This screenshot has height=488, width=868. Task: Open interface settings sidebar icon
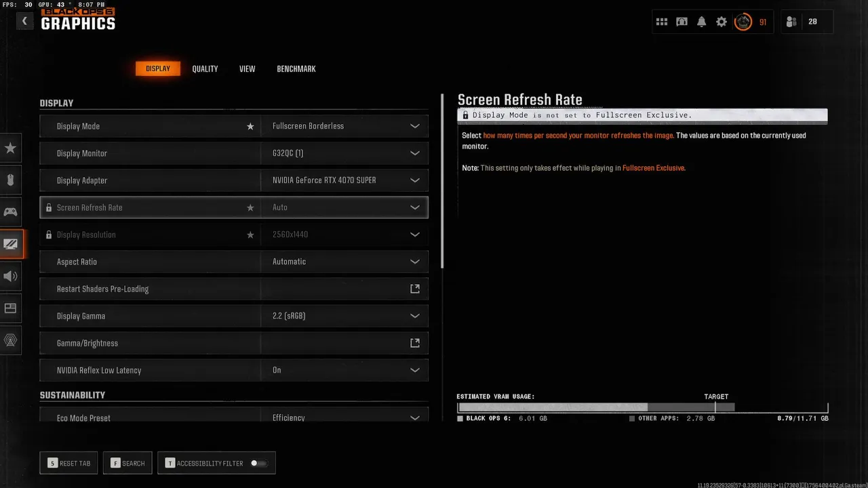[x=10, y=308]
